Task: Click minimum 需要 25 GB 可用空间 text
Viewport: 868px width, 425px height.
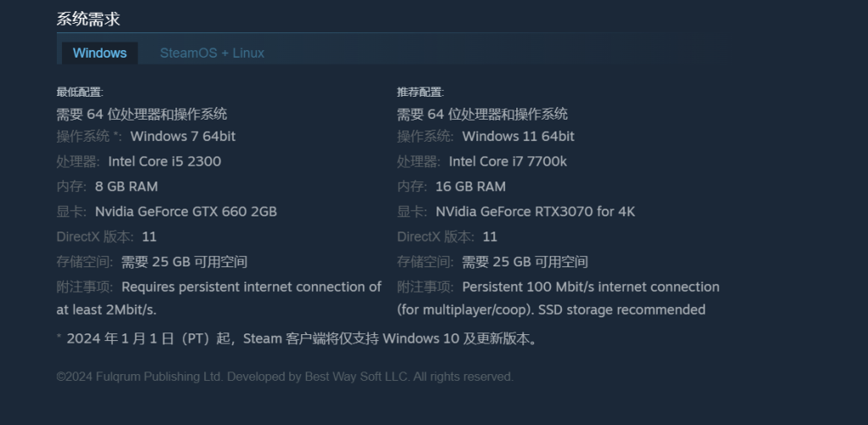Action: [x=184, y=262]
